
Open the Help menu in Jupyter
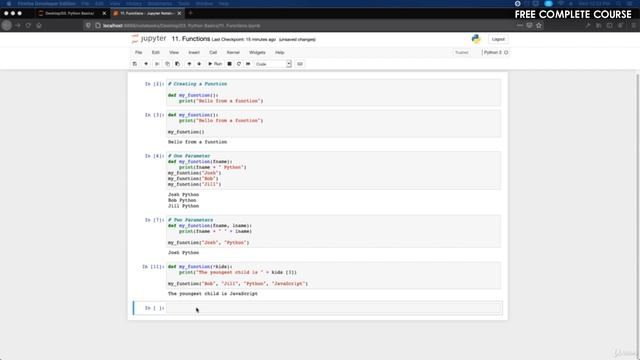tap(280, 53)
